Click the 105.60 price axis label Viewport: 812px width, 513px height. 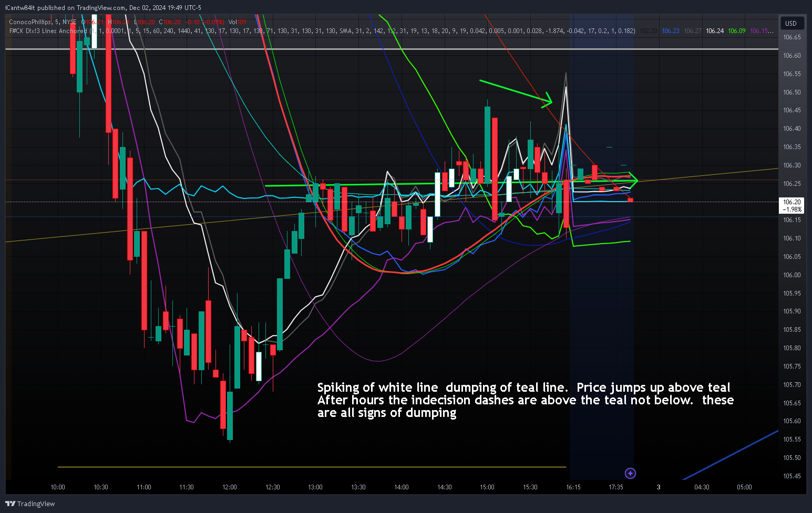click(792, 421)
